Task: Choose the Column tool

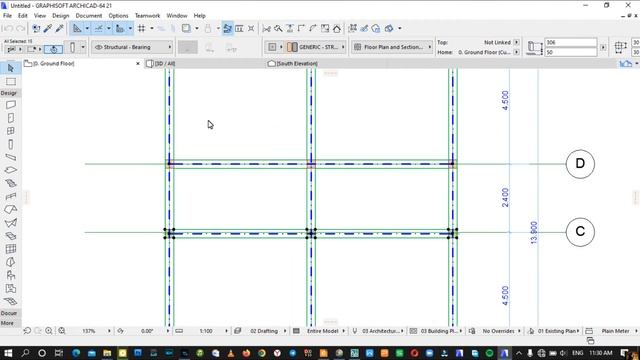Action: [11, 144]
